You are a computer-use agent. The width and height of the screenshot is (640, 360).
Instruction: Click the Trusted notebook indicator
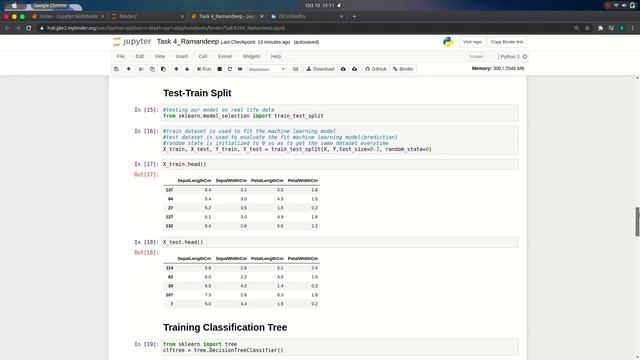click(x=476, y=57)
